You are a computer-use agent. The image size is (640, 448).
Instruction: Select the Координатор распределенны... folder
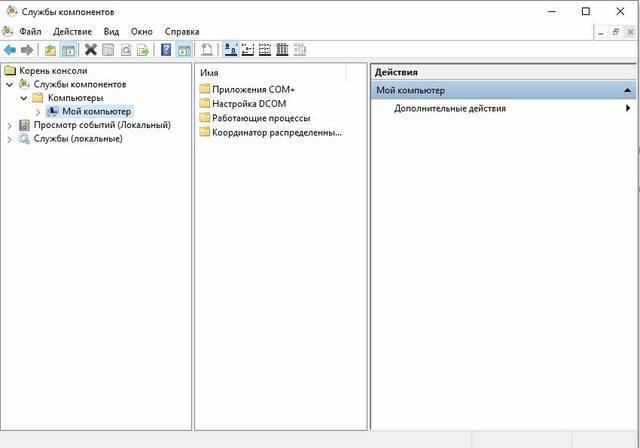[277, 132]
